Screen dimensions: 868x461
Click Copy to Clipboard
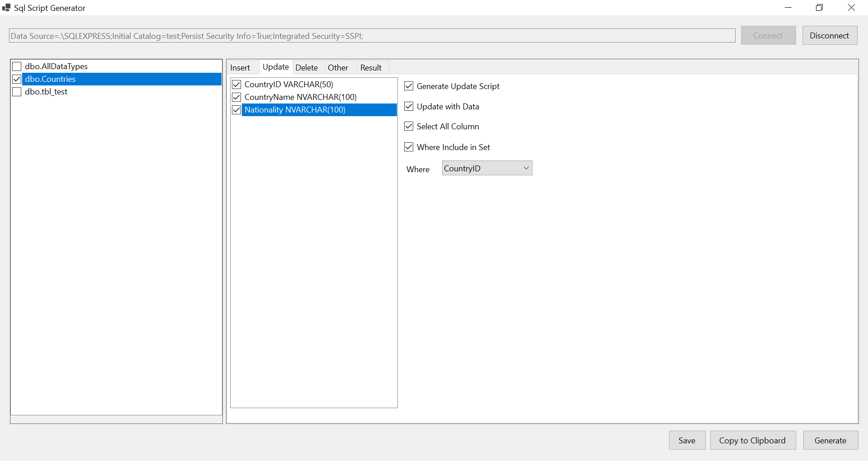(752, 440)
